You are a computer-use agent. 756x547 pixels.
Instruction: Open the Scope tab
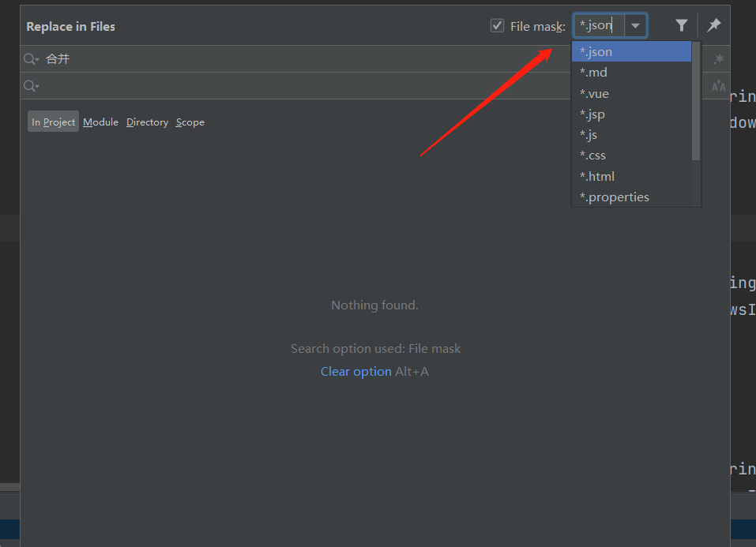coord(190,122)
